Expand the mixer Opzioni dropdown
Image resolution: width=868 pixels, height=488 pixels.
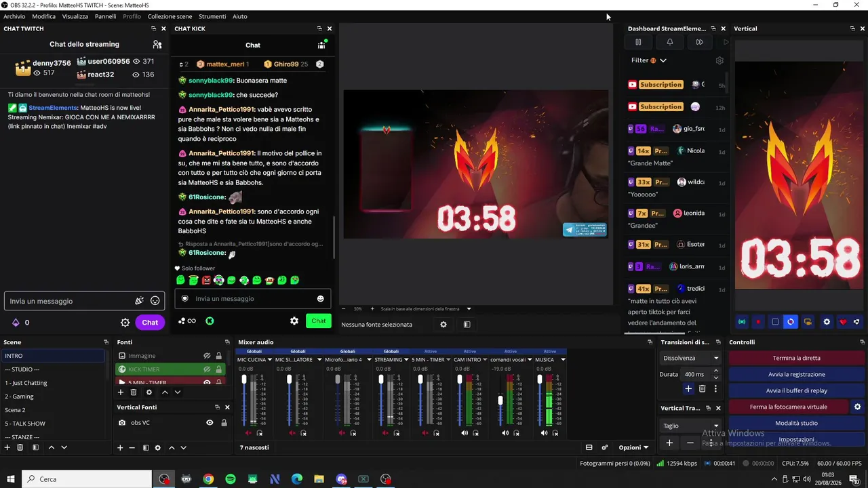point(633,447)
